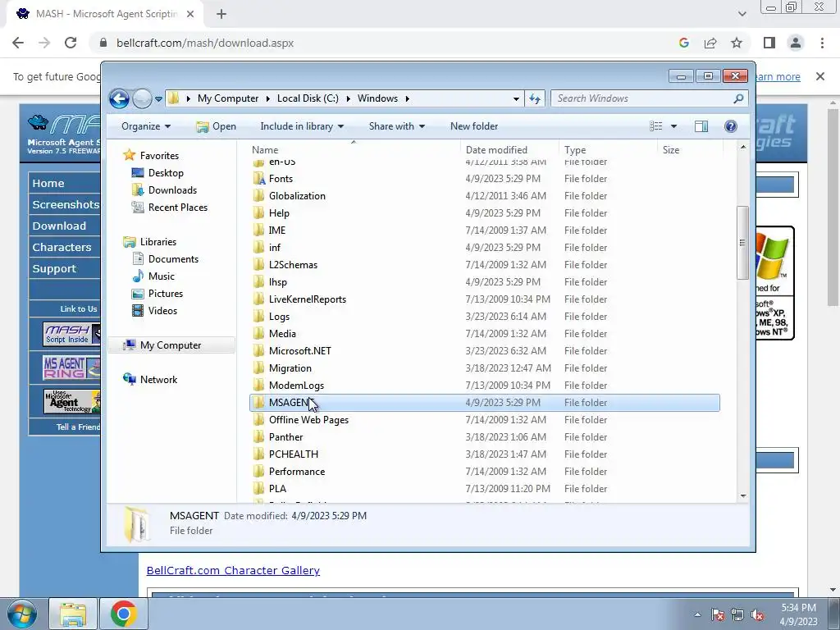Expand the arrow after My Computer breadcrumb
This screenshot has width=840, height=630.
(268, 98)
